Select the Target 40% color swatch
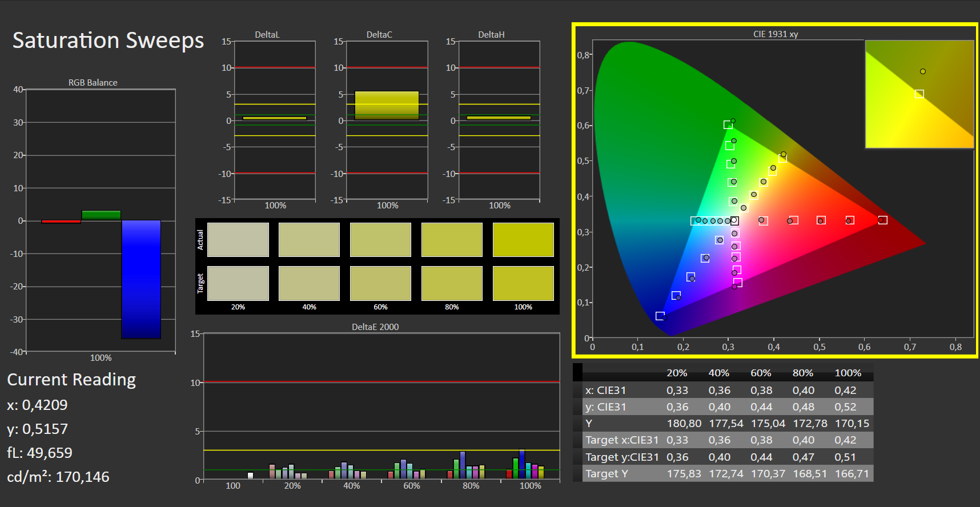 (x=309, y=283)
